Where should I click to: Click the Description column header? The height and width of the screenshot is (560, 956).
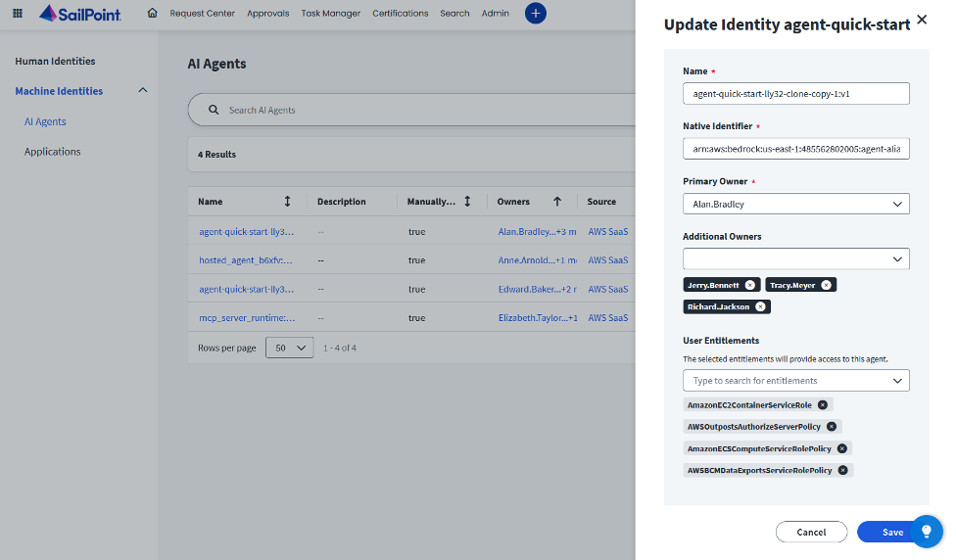(x=342, y=201)
